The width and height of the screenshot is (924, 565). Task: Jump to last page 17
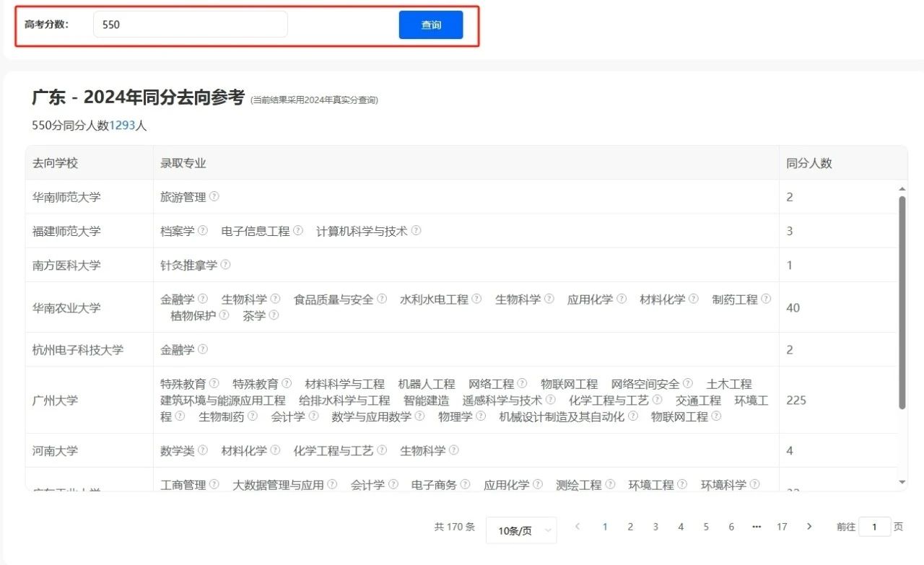[x=781, y=527]
